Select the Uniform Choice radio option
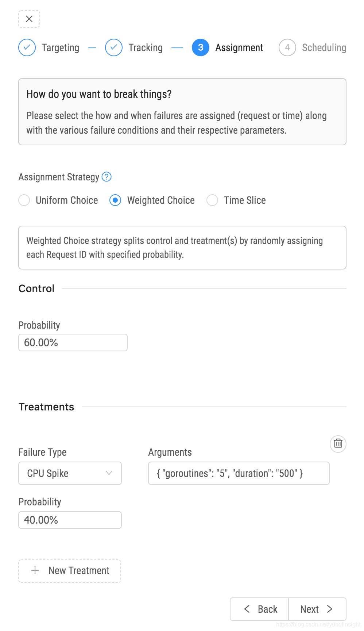Image resolution: width=364 pixels, height=631 pixels. click(x=24, y=200)
